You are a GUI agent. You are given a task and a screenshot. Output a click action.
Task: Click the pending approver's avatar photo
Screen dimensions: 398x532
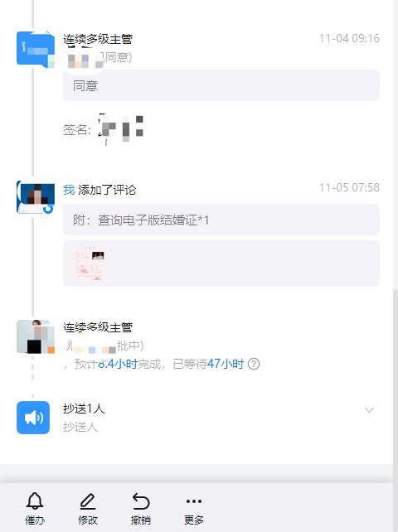36,336
